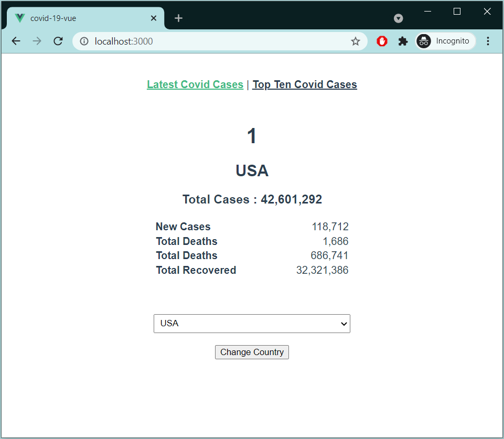Expand the browser tab options with new tab plus
Screen dimensions: 504x439
coord(178,17)
